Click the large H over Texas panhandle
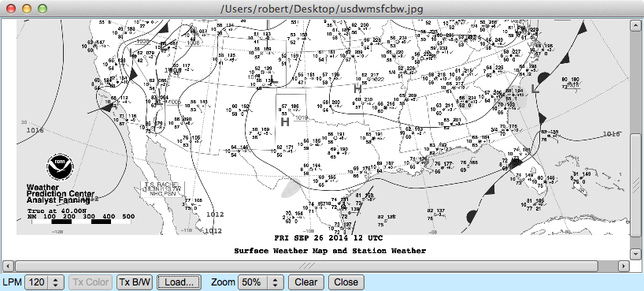This screenshot has width=644, height=291. click(285, 121)
